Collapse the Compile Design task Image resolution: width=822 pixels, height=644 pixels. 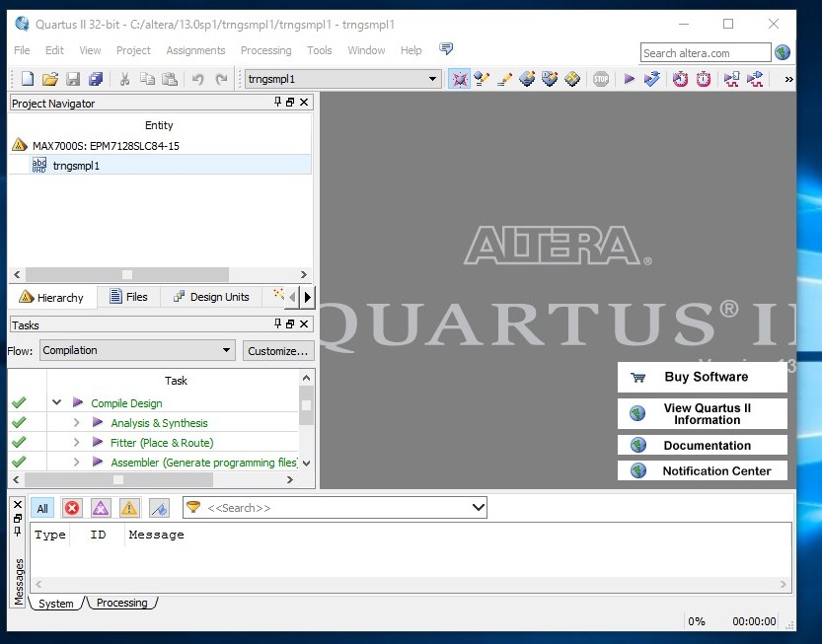click(x=56, y=402)
